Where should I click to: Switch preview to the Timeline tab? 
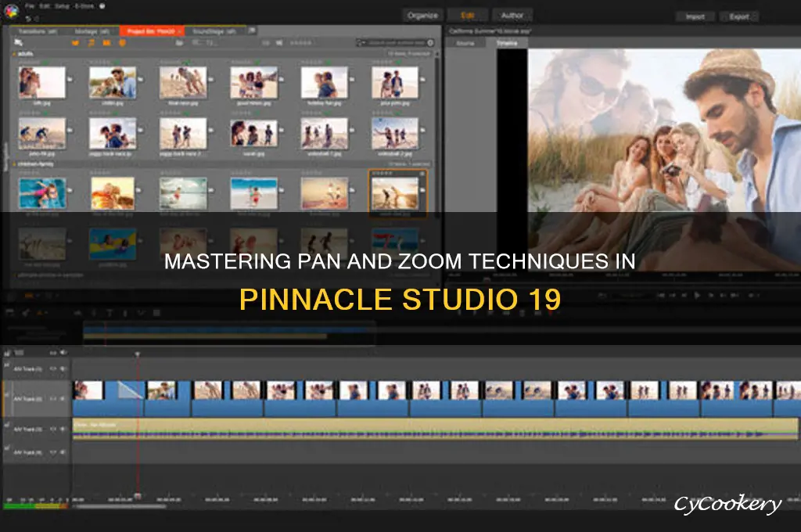[507, 43]
